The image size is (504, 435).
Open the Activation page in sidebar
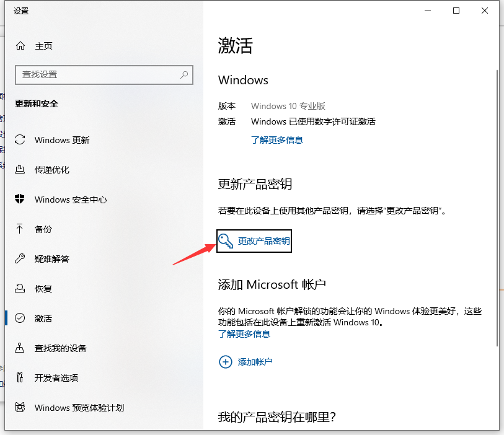tap(43, 319)
